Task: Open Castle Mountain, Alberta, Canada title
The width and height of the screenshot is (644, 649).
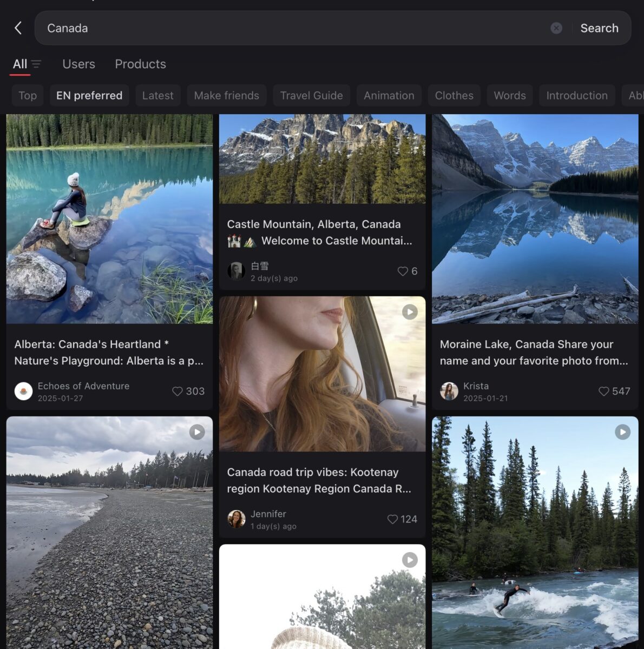Action: (320, 233)
